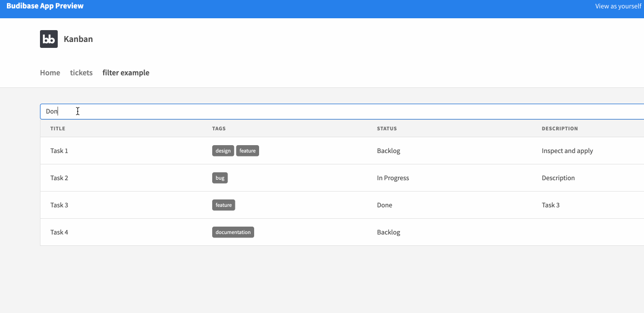Open the tickets tab
This screenshot has width=644, height=313.
[81, 73]
